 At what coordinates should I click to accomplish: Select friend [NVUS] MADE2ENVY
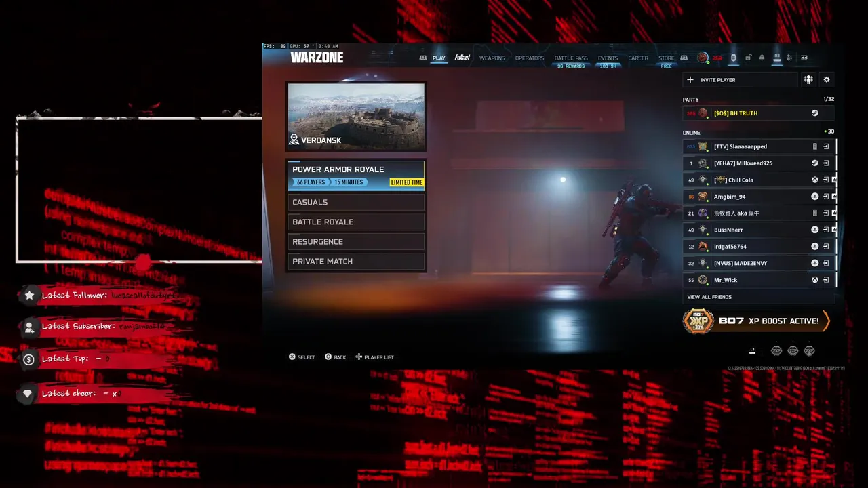tap(758, 263)
